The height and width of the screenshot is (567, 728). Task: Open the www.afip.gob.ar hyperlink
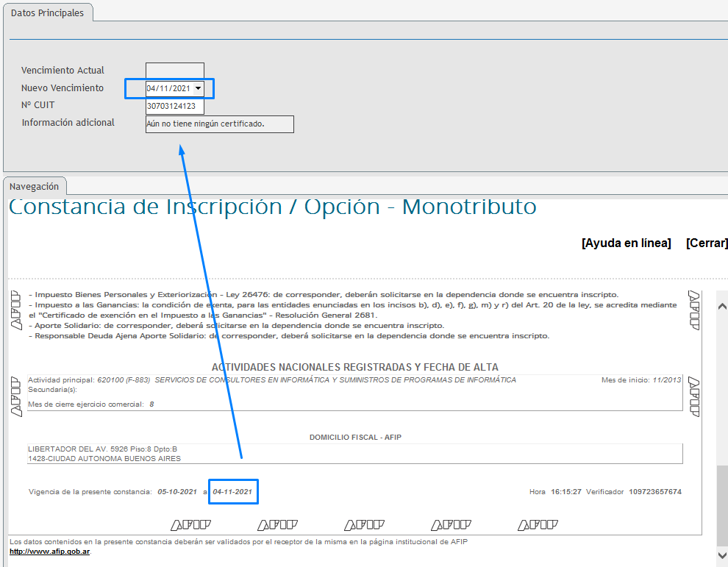point(50,552)
